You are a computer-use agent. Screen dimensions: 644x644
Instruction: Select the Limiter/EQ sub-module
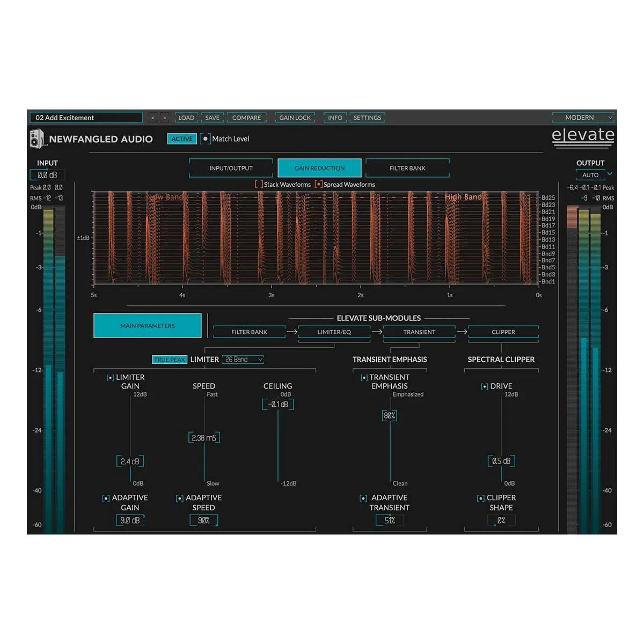(x=335, y=332)
